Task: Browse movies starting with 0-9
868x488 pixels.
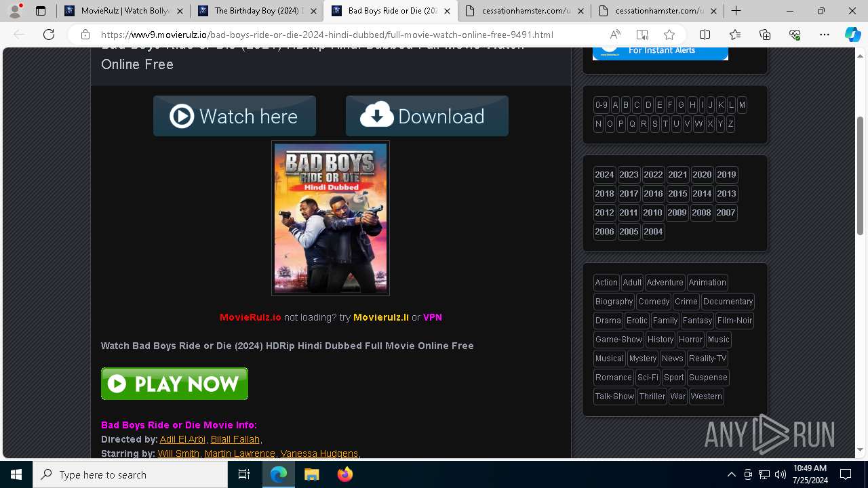Action: [601, 105]
